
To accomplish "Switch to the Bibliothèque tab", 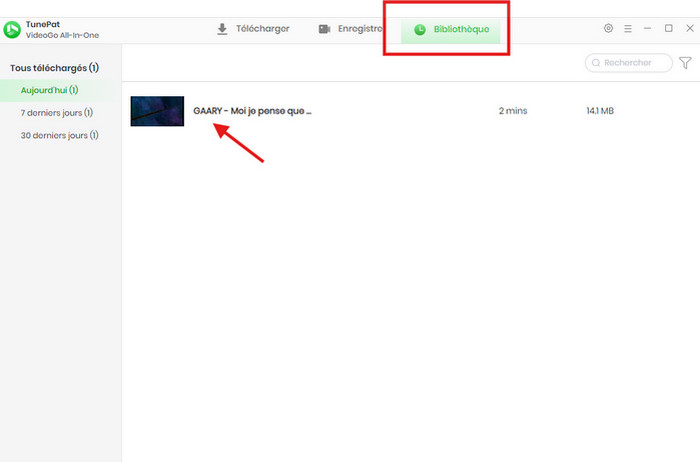I will tap(450, 29).
